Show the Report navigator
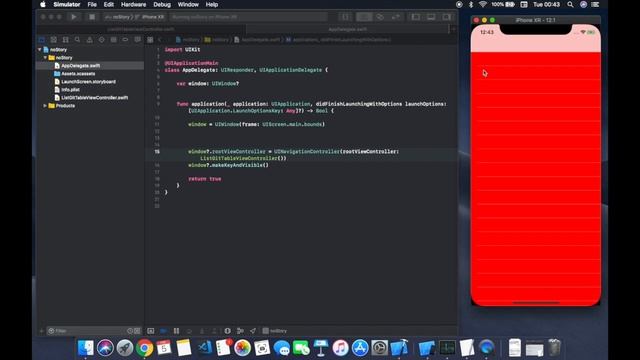The image size is (640, 360). click(138, 40)
